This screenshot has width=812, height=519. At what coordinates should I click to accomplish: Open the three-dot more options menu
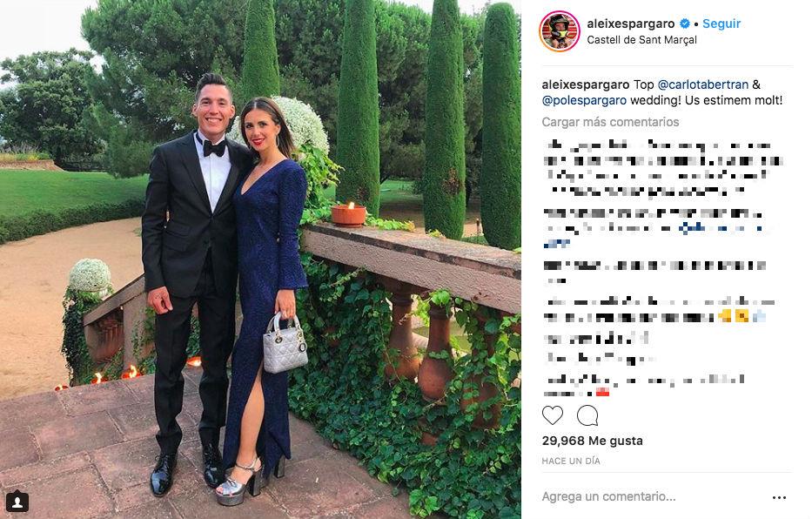click(779, 497)
